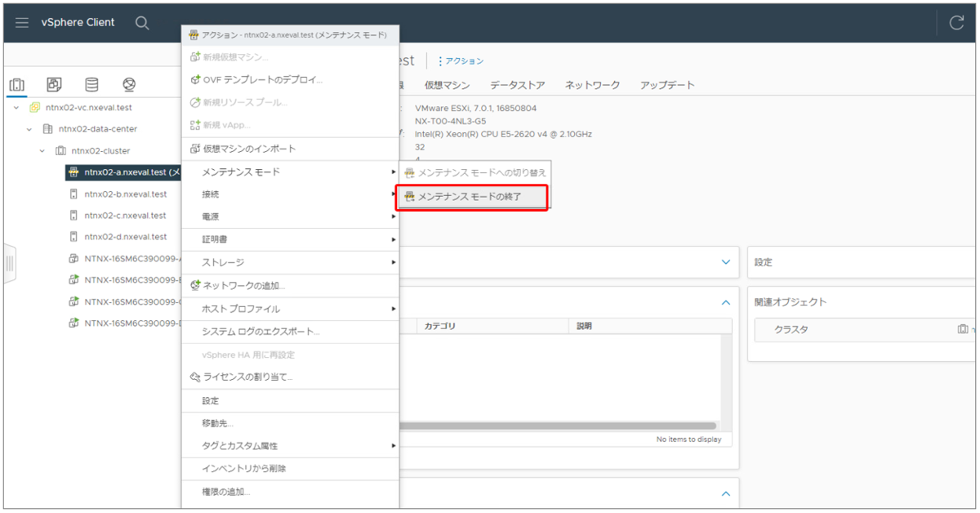Click host icon beside ntnx02-c.nxeval.test
Viewport: 980px width, 513px height.
tap(73, 216)
